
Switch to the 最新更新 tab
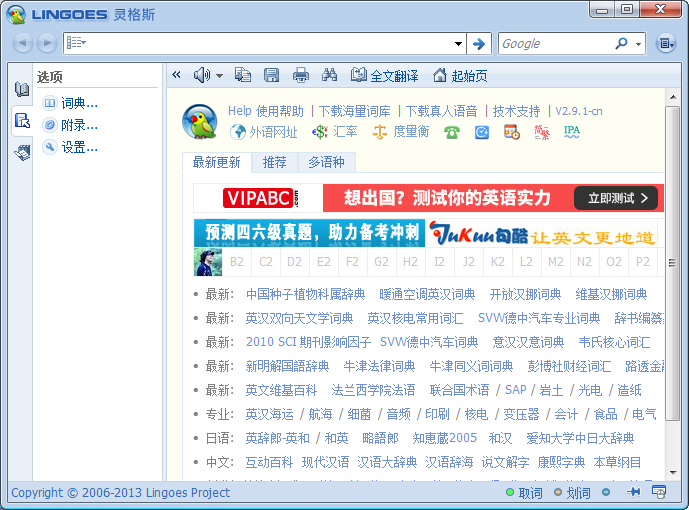coord(217,163)
